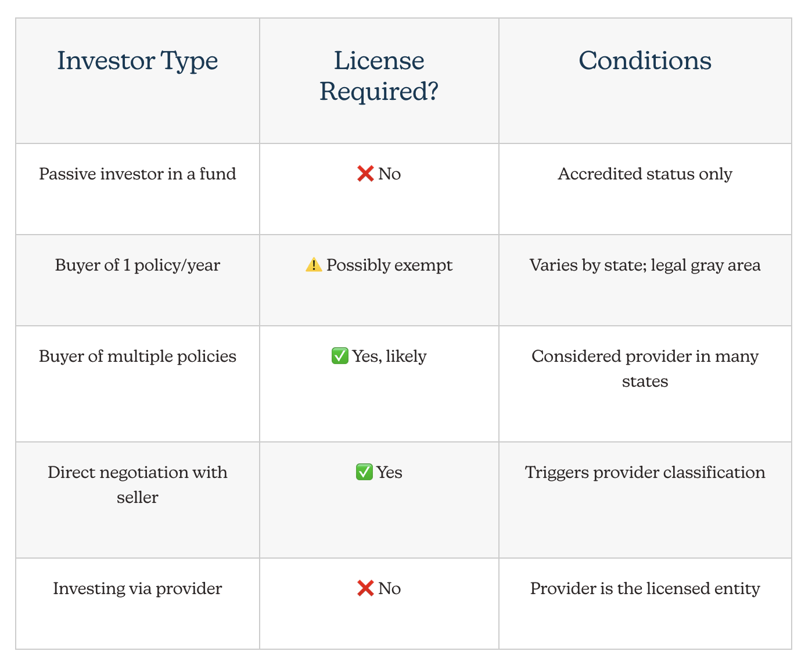The width and height of the screenshot is (812, 662).
Task: Click the Passive investor in a fund cell
Action: (138, 189)
